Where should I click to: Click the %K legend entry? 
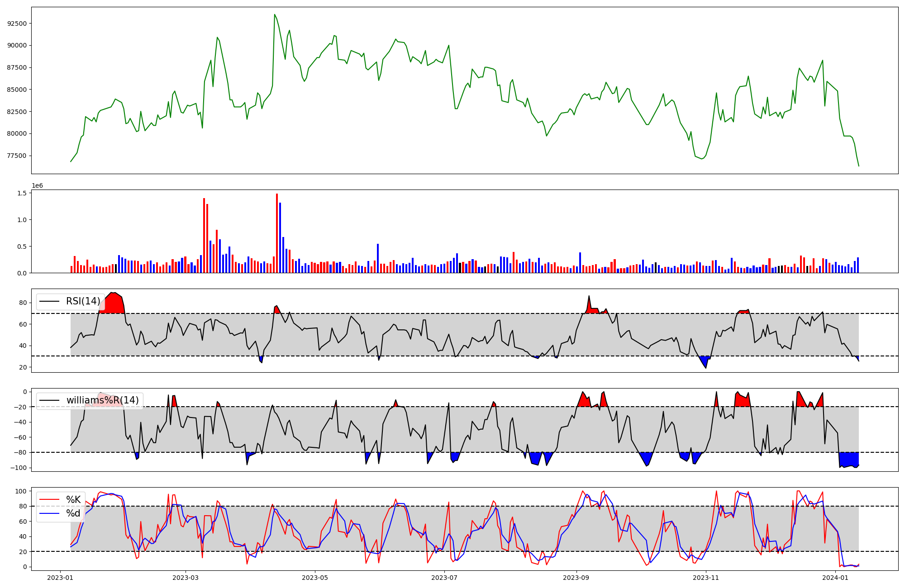click(73, 500)
